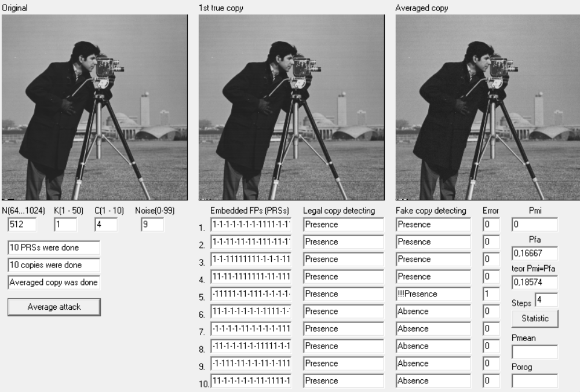Click the Steps input field
580x392 pixels.
click(546, 300)
